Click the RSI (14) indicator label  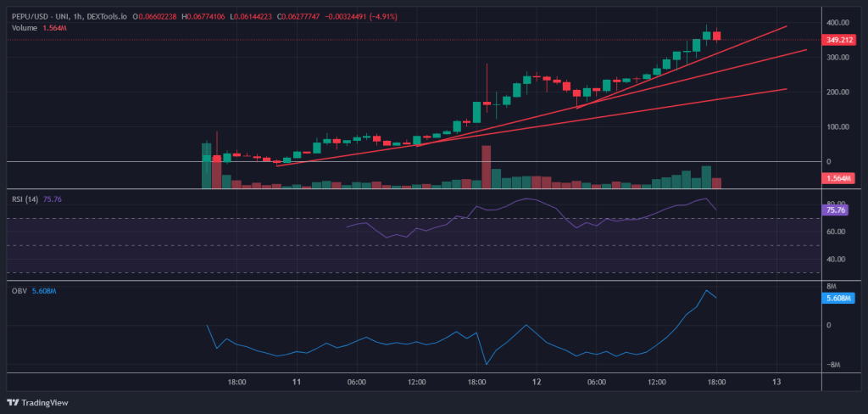[25, 199]
